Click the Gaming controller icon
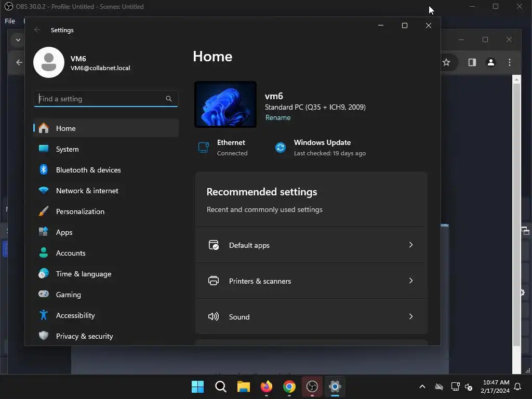 pos(44,294)
